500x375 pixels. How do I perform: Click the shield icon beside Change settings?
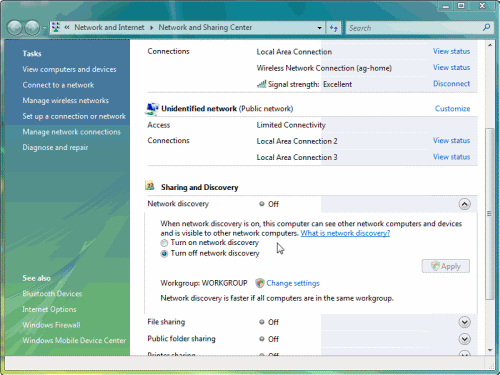pyautogui.click(x=260, y=283)
